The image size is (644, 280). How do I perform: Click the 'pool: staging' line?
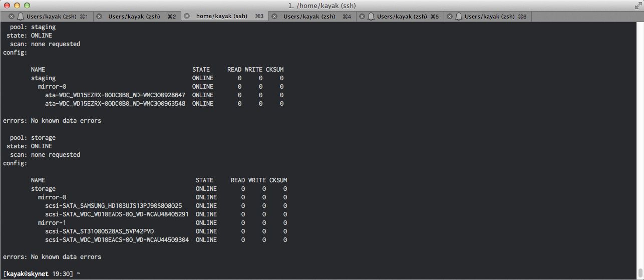[33, 27]
